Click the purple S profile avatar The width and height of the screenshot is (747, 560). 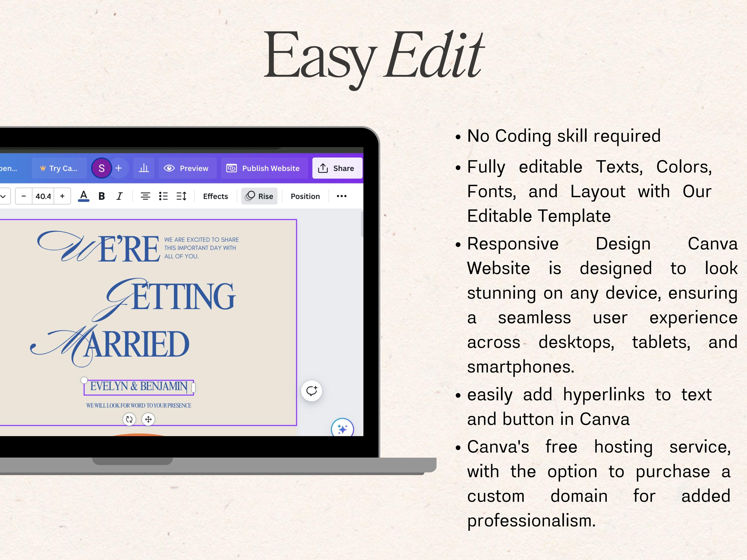pos(101,168)
